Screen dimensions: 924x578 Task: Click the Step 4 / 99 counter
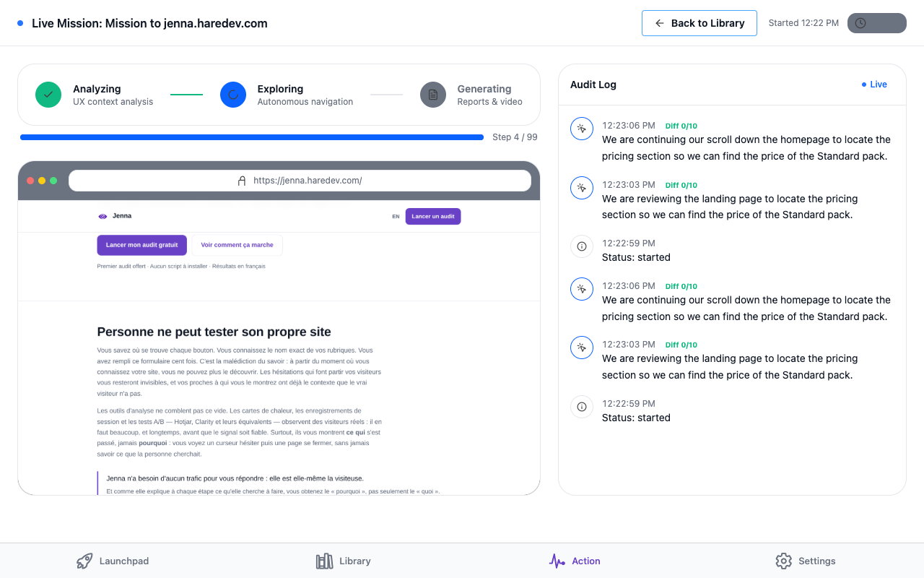pyautogui.click(x=515, y=137)
